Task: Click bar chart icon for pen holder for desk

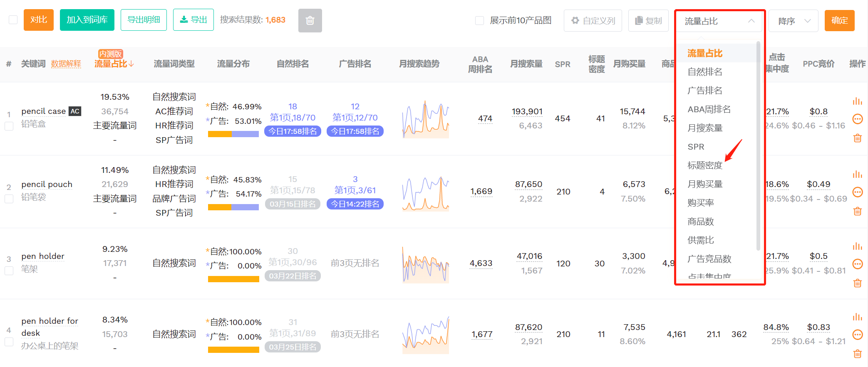Action: [857, 317]
